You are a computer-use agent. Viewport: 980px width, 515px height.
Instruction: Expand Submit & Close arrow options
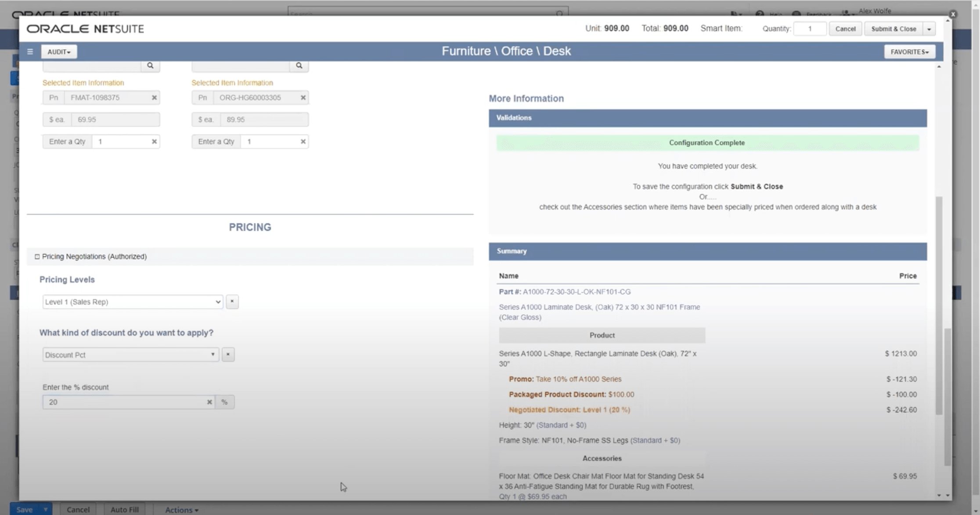click(x=929, y=29)
